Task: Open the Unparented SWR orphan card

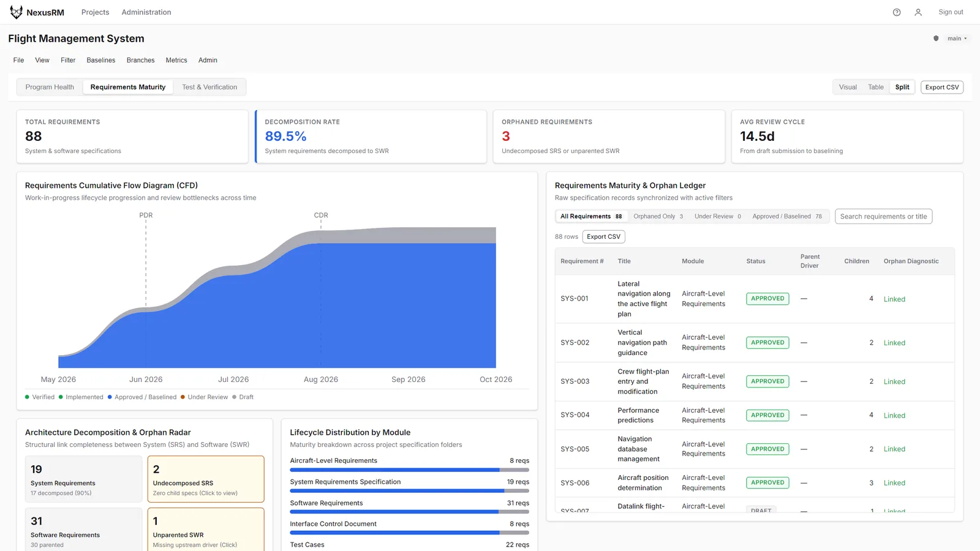Action: tap(206, 530)
